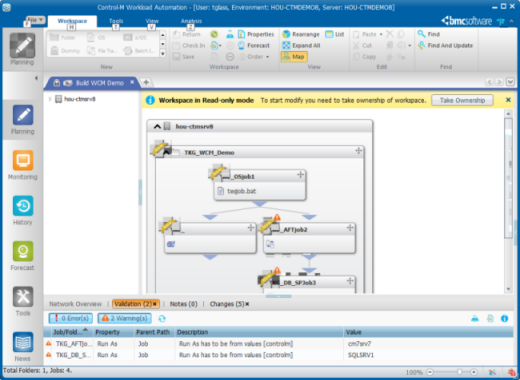This screenshot has height=380, width=520.
Task: Expand the hou-ctmsrv8 tree node
Action: 50,99
